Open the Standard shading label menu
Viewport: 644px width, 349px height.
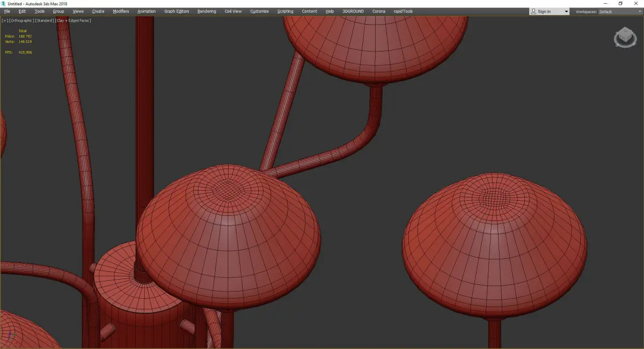[45, 20]
